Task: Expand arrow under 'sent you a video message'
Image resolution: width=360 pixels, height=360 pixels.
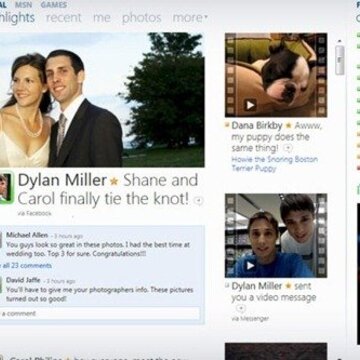Action: [x=241, y=308]
